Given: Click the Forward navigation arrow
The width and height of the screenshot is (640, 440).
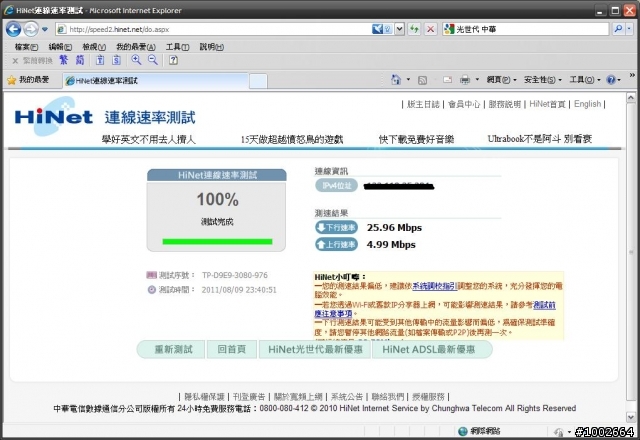Looking at the screenshot, I should [31, 29].
